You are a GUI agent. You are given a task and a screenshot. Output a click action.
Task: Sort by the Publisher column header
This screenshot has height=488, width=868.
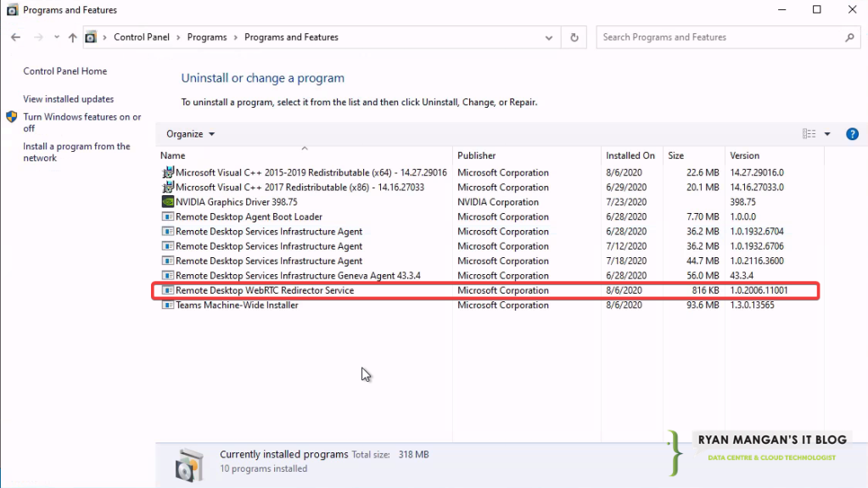[x=527, y=155]
